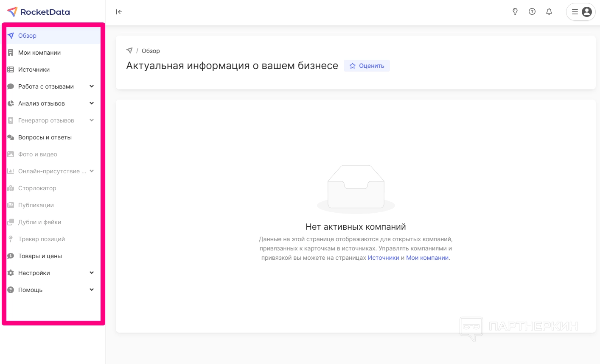Open Вопросы и ответы via chat bubbles icon
The image size is (600, 364).
[11, 137]
